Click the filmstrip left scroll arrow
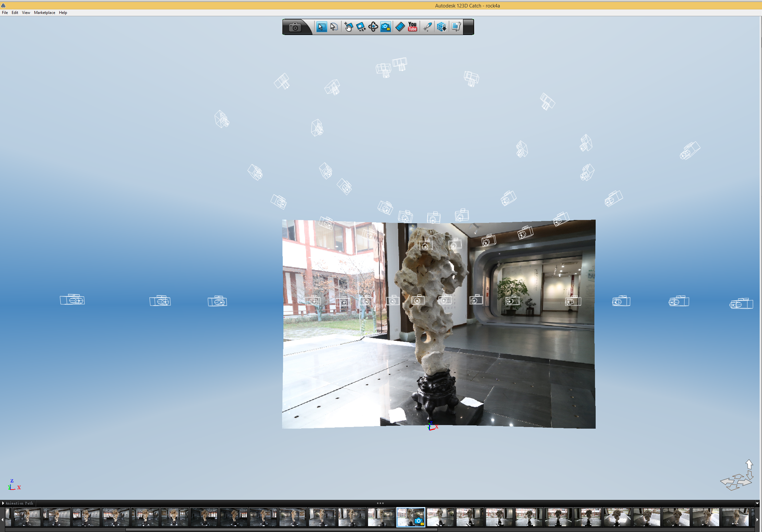The image size is (762, 532). (x=2, y=519)
